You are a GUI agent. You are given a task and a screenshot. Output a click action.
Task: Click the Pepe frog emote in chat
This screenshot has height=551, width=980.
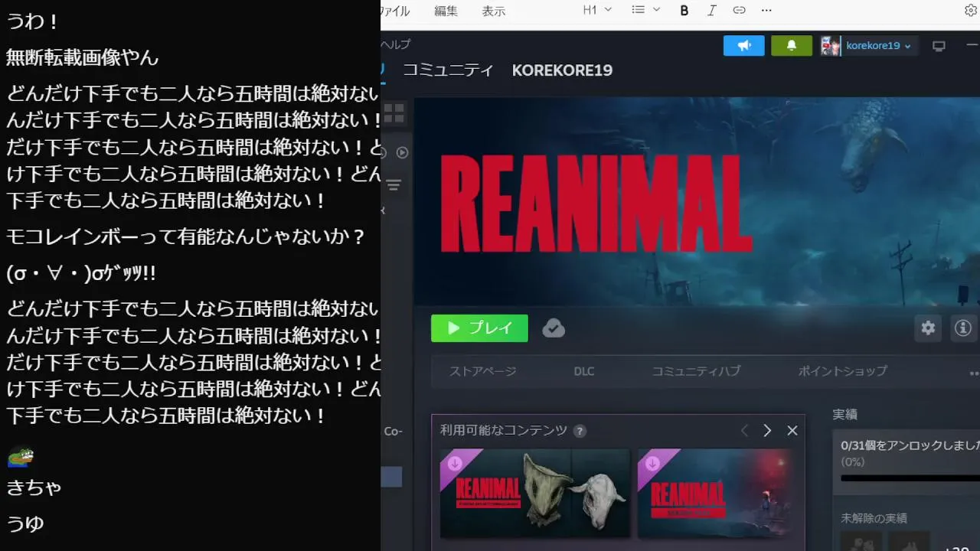pos(21,457)
